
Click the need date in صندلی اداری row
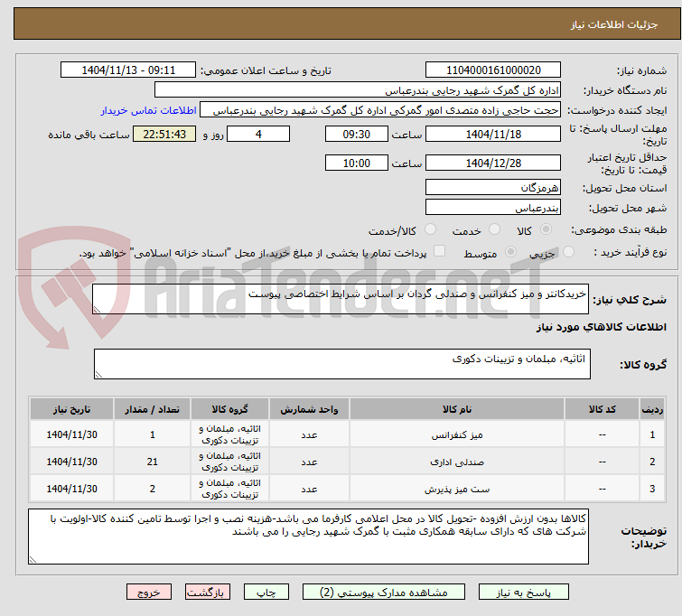(x=71, y=462)
